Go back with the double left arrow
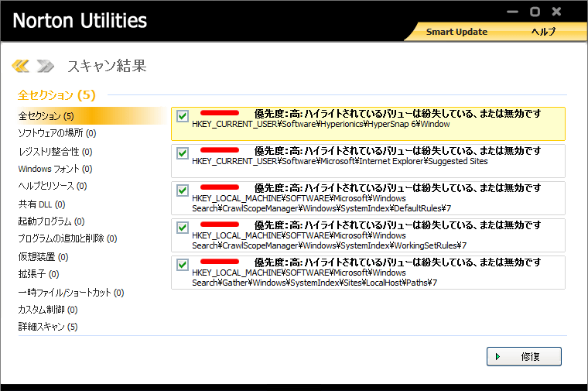Screen dimensions: 588x391 21,66
